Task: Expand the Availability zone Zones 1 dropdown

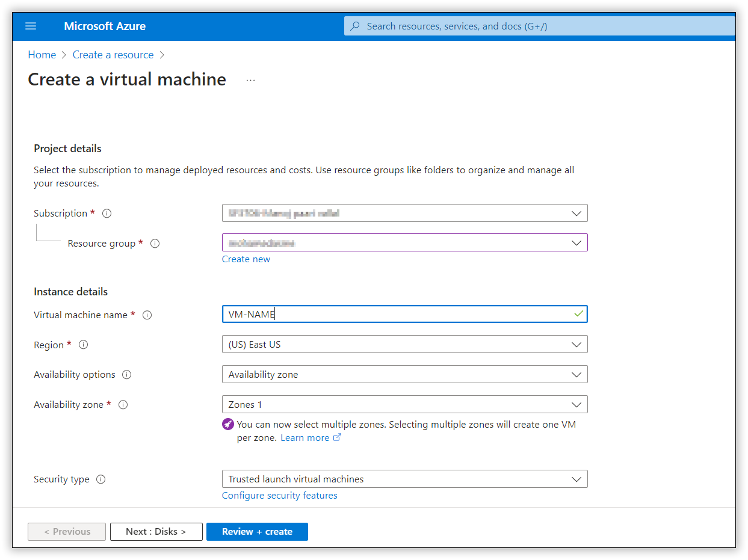Action: click(404, 404)
